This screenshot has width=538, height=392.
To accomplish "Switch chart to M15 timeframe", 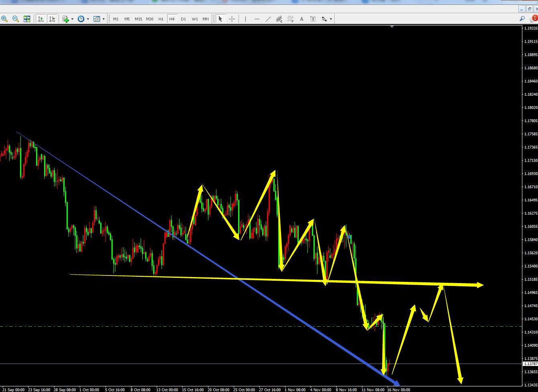I will click(x=138, y=19).
